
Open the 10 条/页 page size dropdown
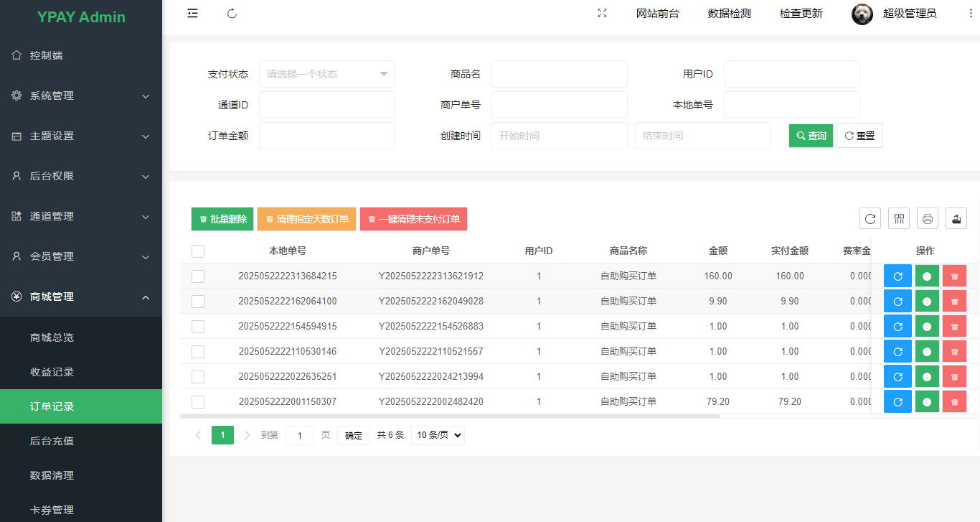pos(437,434)
